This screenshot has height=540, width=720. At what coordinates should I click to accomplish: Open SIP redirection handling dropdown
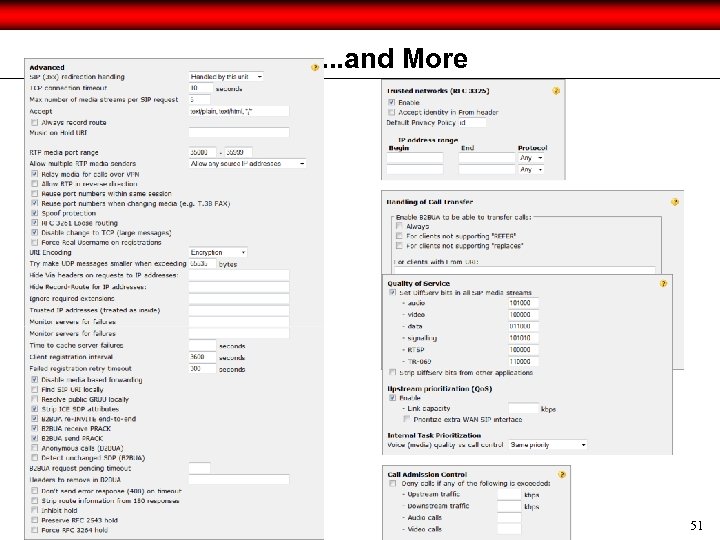[x=226, y=77]
